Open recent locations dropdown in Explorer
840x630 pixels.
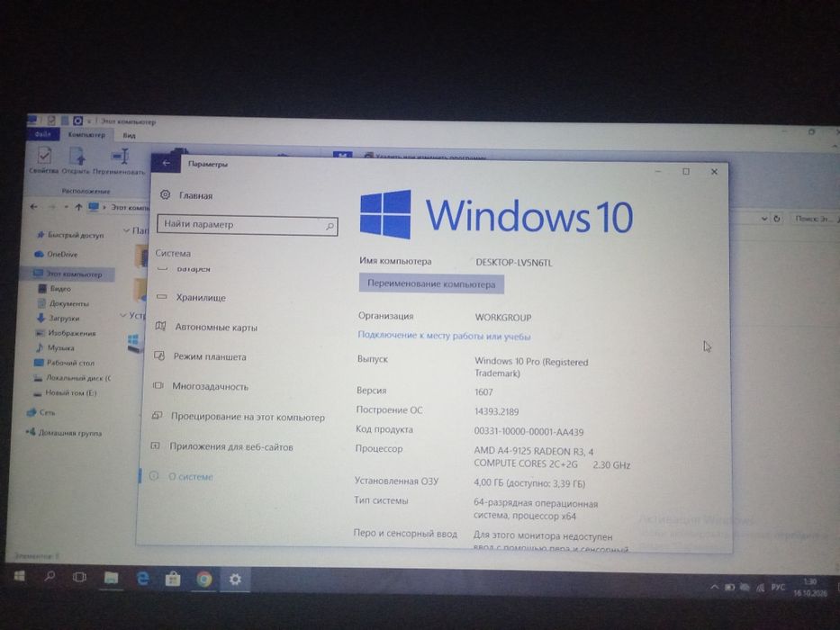point(66,207)
